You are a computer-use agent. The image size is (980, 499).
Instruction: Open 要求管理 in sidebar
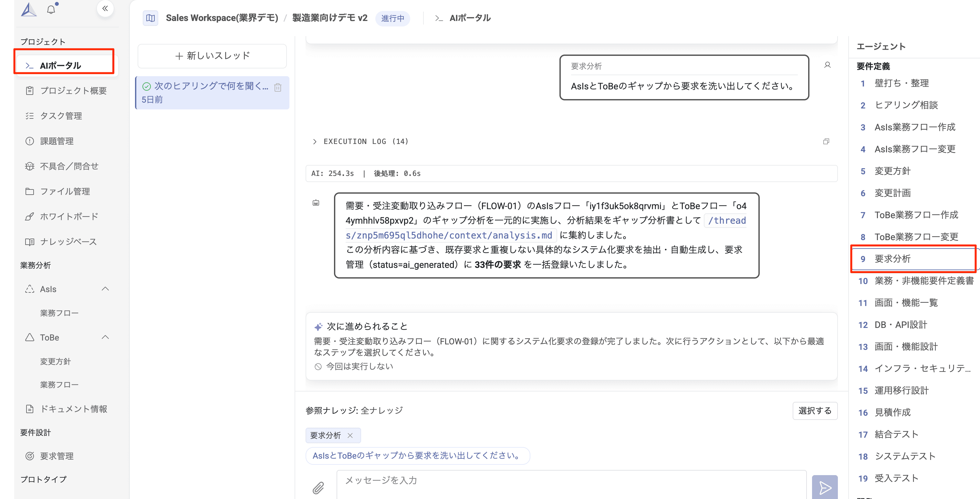[67, 456]
